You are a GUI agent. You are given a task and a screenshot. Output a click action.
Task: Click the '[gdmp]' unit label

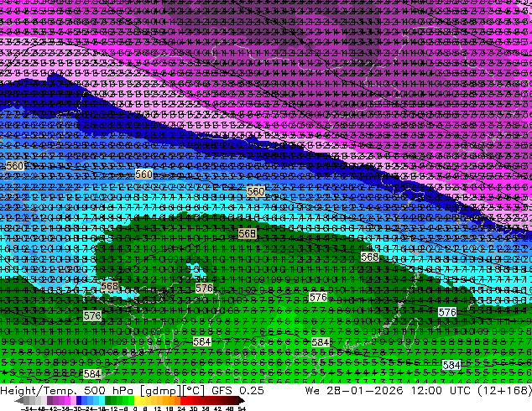[161, 391]
